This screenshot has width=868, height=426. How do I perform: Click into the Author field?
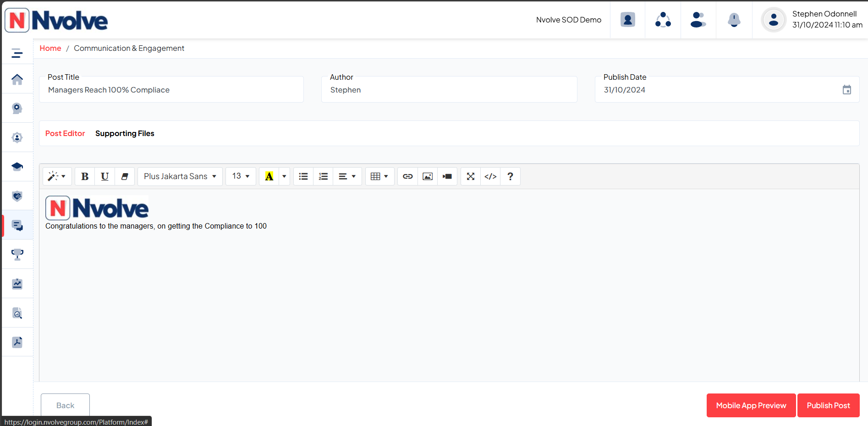click(x=449, y=90)
